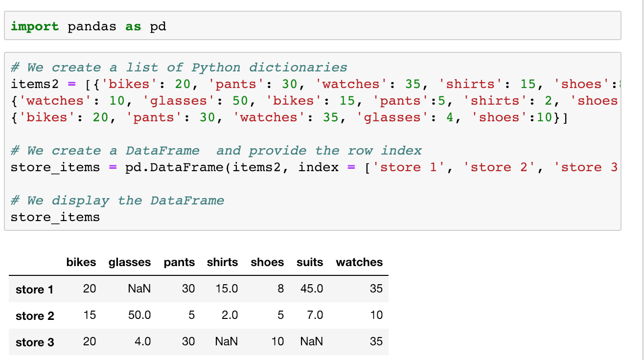Screen dimensions: 644x360
Task: Click the comment 'We display the DataFrame'
Action: click(x=117, y=201)
